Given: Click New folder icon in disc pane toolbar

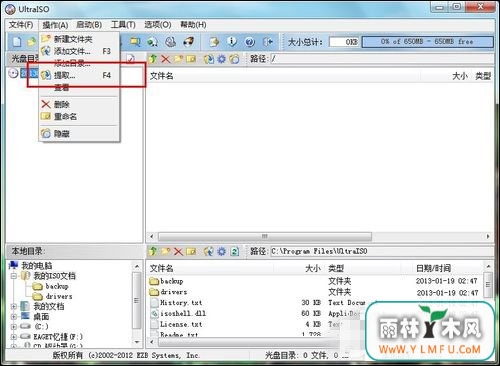Looking at the screenshot, I should pos(178,59).
